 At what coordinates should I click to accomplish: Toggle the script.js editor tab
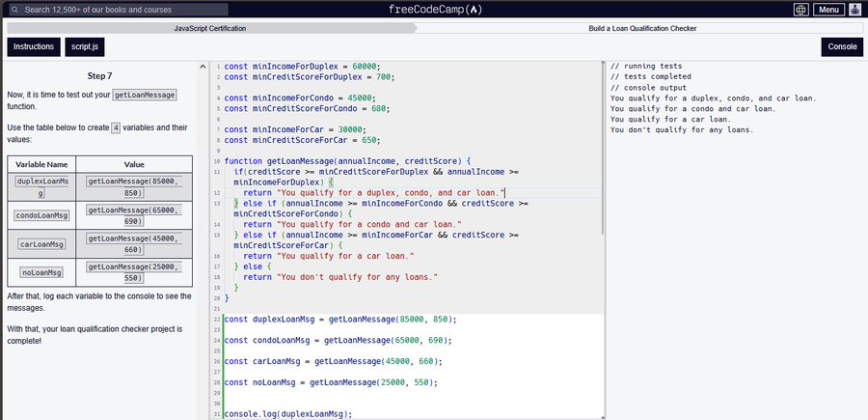coord(85,47)
